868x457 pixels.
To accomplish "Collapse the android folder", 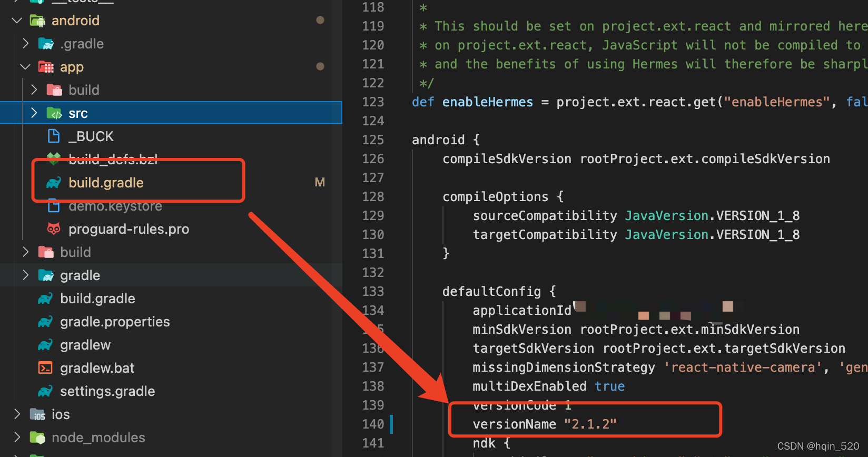I will click(17, 21).
